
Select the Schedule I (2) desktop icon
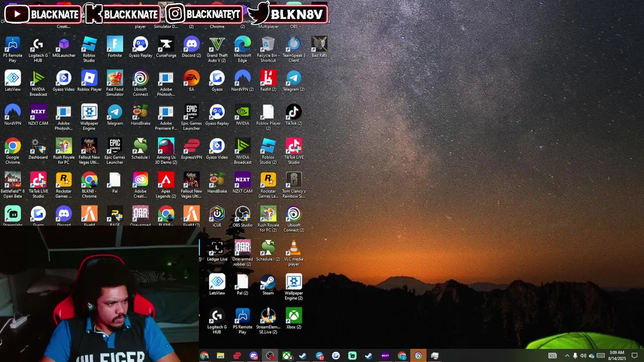(268, 251)
